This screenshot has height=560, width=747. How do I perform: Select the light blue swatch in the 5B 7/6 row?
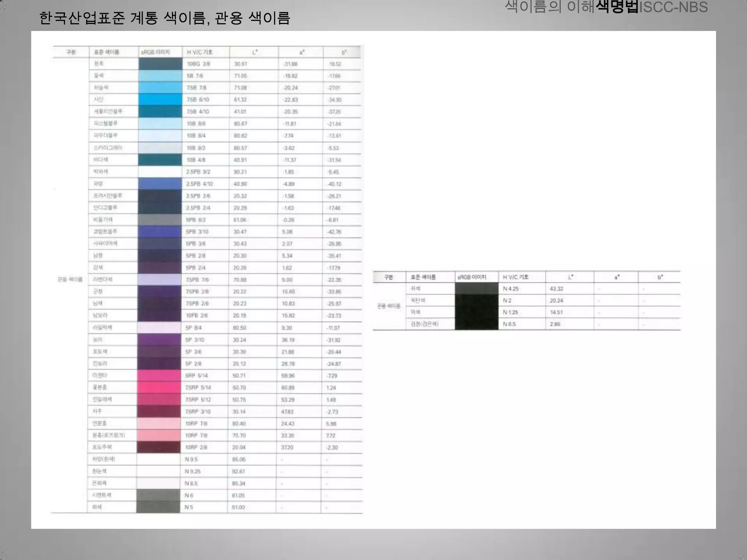(x=160, y=76)
